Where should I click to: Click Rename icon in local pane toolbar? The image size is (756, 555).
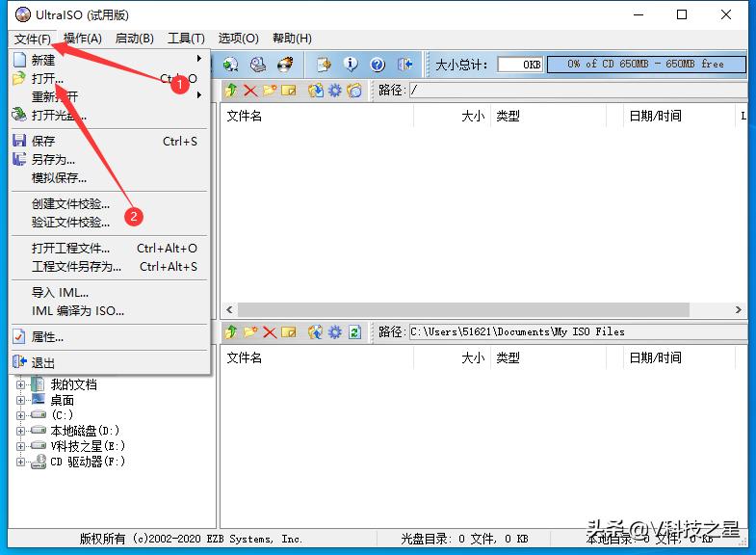pos(288,331)
